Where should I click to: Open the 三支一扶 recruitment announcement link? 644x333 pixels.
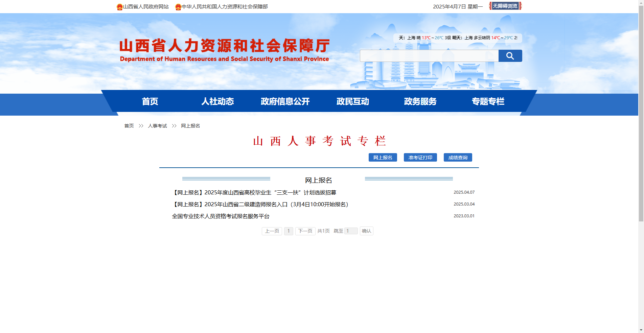pyautogui.click(x=254, y=192)
